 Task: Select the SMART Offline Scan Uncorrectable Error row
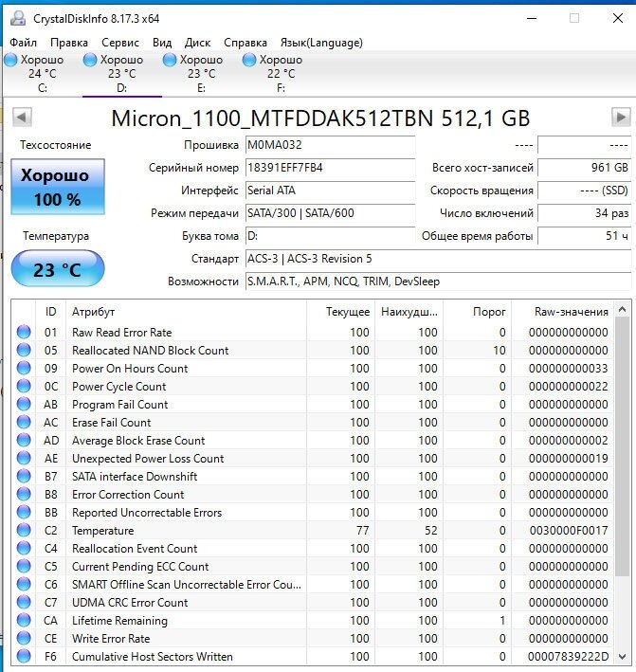[313, 584]
